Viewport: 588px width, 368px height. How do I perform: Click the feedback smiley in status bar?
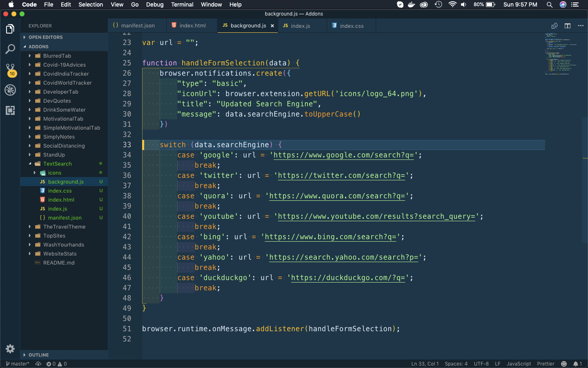pyautogui.click(x=564, y=364)
